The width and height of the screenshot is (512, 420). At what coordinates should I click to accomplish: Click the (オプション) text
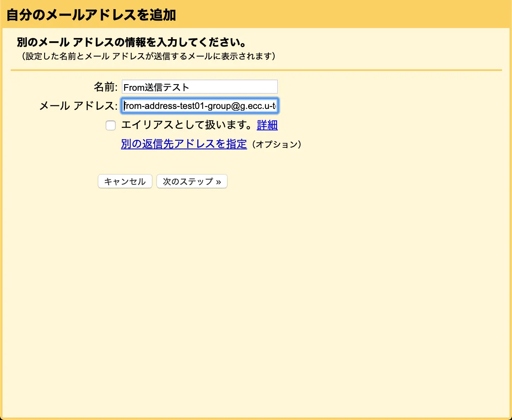(276, 144)
